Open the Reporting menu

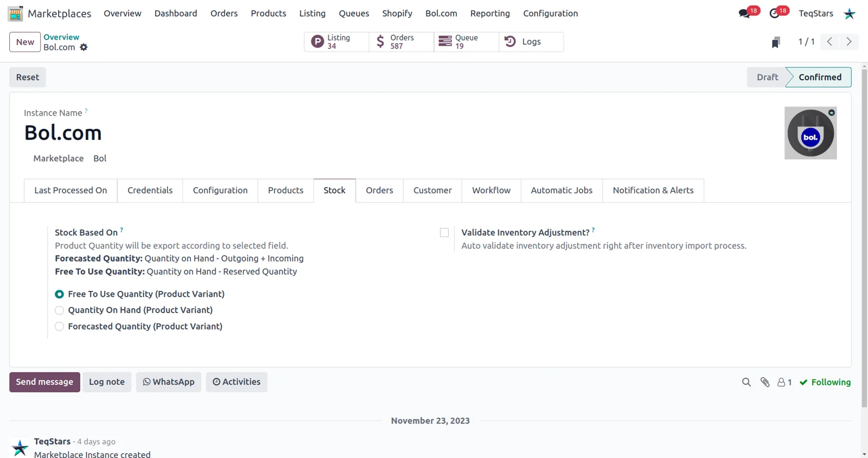click(x=490, y=14)
